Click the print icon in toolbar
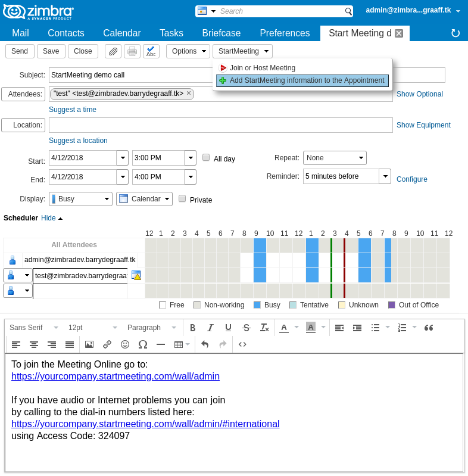This screenshot has height=476, width=468. 132,51
